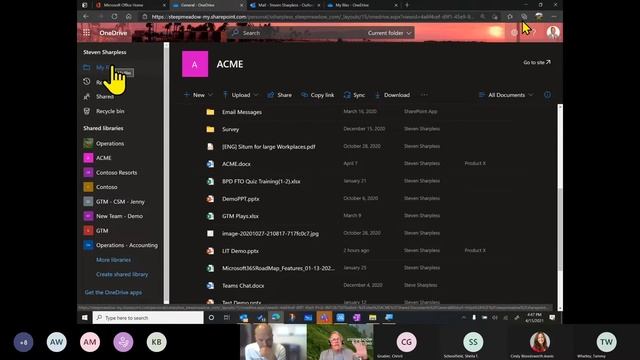Click the CG participant avatar
Image resolution: width=640 pixels, height=360 pixels.
click(407, 342)
